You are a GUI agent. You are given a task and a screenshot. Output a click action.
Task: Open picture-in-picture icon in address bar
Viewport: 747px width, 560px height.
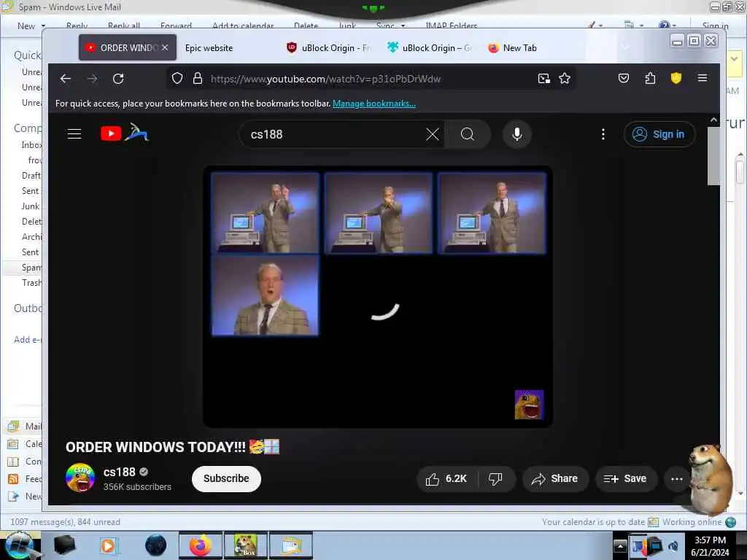point(544,79)
